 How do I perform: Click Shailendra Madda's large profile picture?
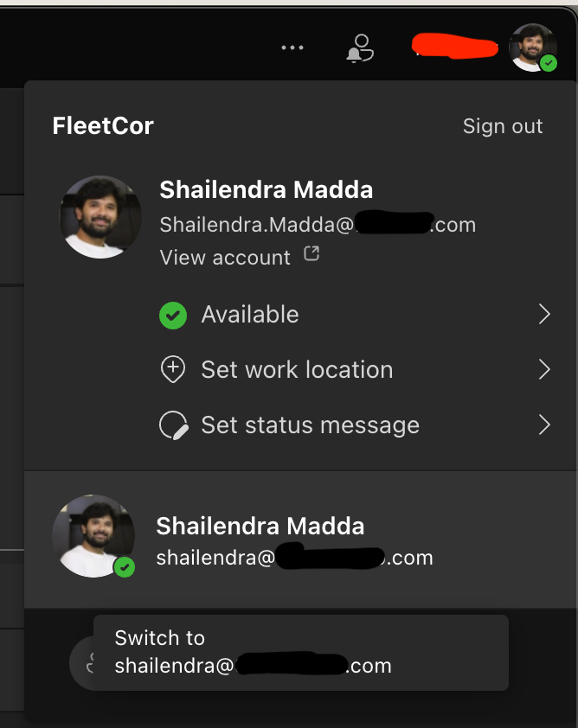100,217
